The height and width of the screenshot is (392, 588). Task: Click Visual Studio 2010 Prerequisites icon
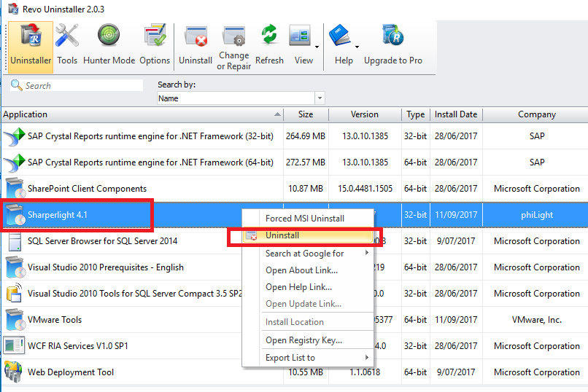pos(15,267)
